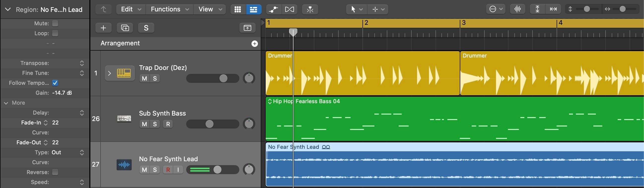Collapse the More section in inspector
The width and height of the screenshot is (644, 188).
6,103
